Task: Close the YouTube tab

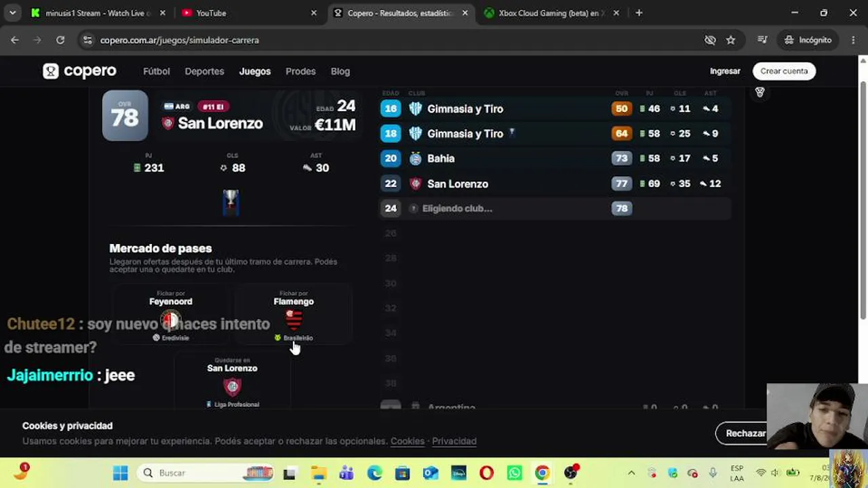Action: click(313, 13)
